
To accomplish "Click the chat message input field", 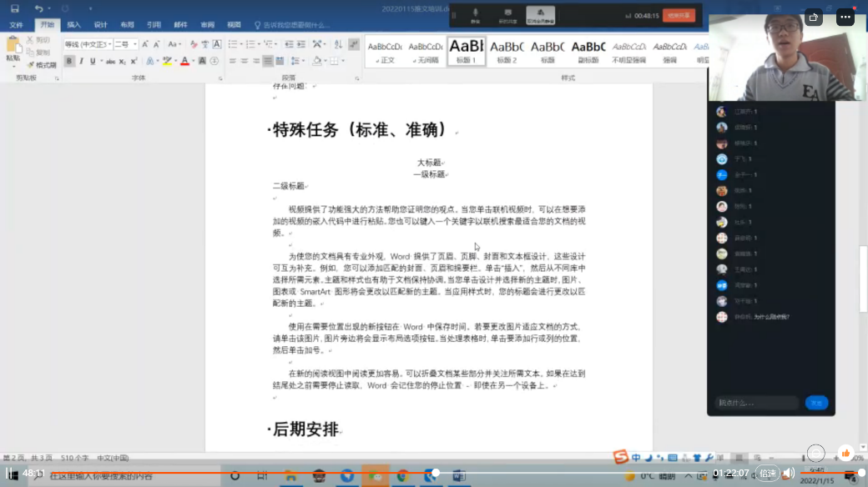I will pyautogui.click(x=757, y=403).
